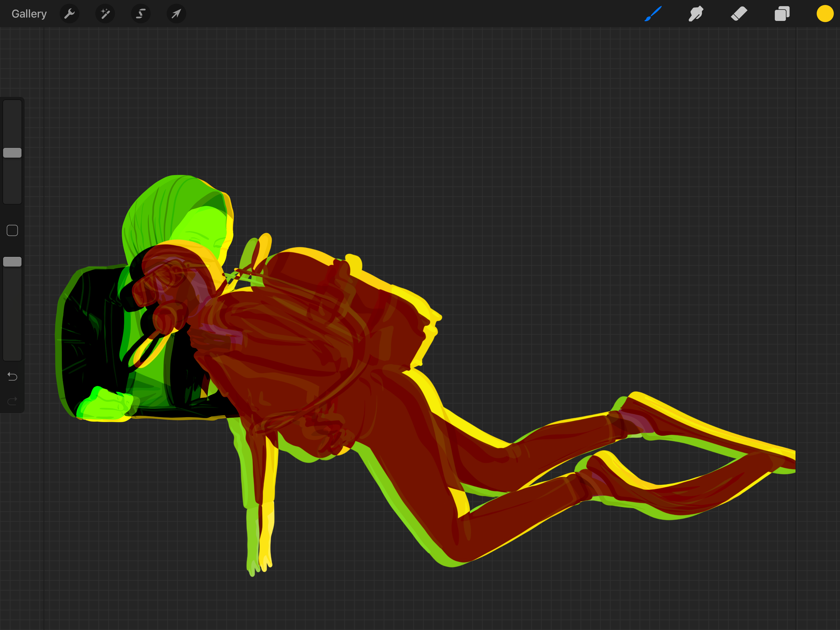Viewport: 840px width, 630px height.
Task: Open the Adjustments magic wand menu
Action: click(x=105, y=14)
